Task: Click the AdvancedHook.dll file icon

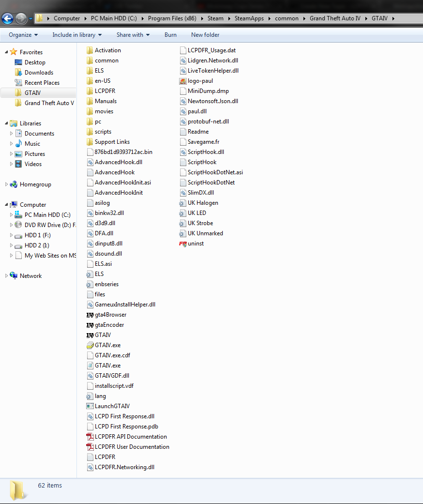Action: [x=90, y=162]
